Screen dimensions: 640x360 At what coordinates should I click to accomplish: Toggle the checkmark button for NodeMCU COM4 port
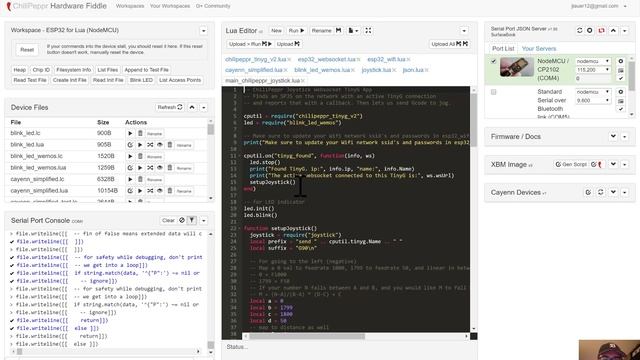(621, 78)
